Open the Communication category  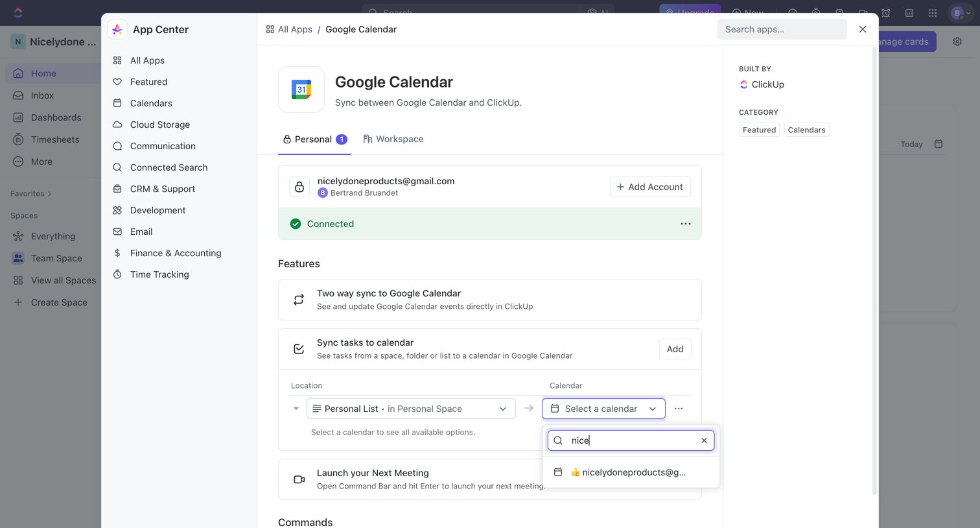[163, 146]
